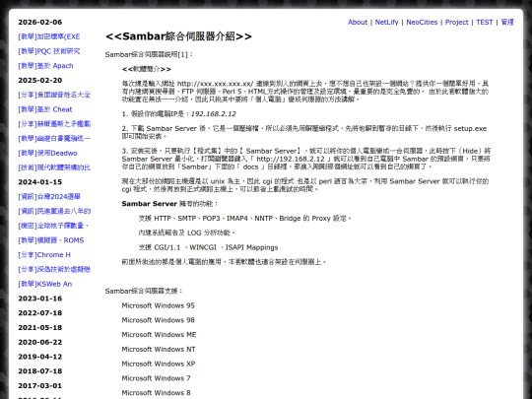Screen dimensions: 532x399
Task: Go to the Project page
Action: (x=456, y=22)
